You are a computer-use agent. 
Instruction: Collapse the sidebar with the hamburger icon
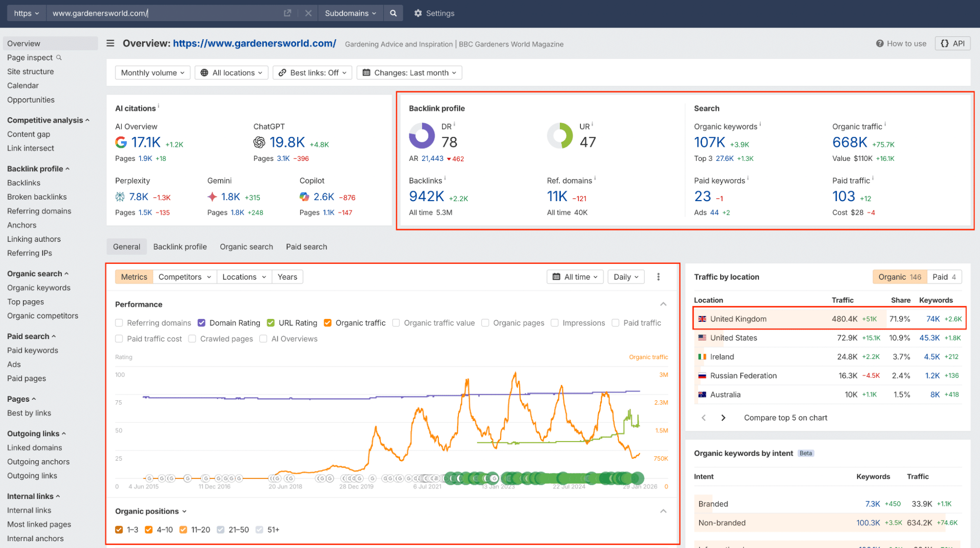(110, 43)
